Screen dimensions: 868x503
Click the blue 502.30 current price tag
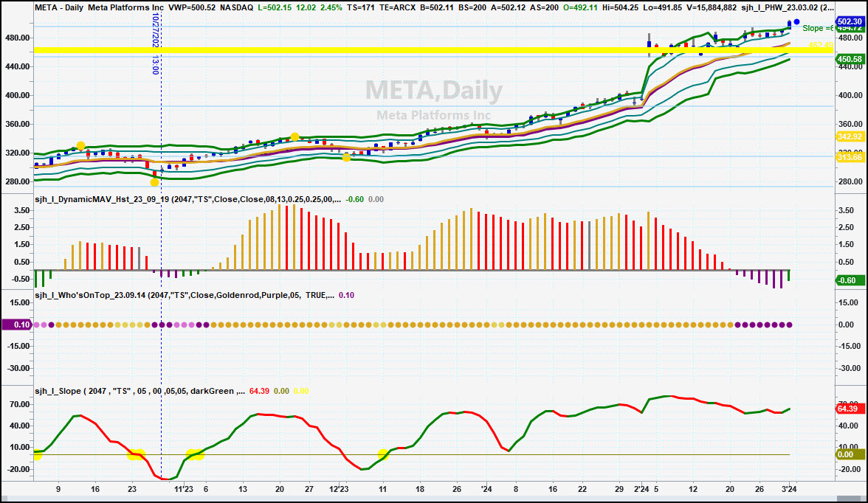(850, 21)
